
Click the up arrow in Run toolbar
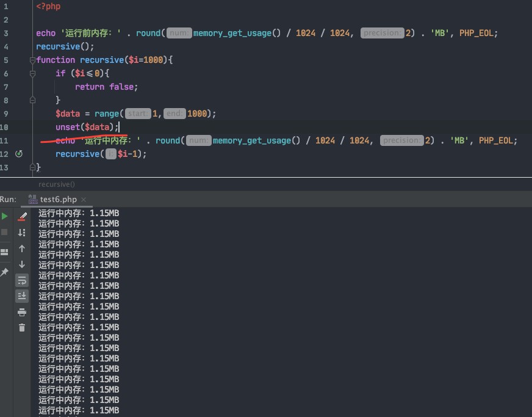pos(22,248)
